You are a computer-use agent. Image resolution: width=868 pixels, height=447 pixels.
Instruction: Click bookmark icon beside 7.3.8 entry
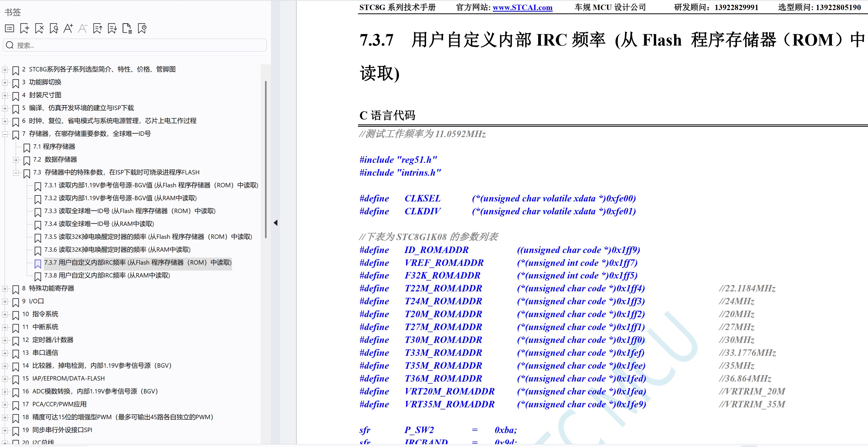pyautogui.click(x=38, y=276)
